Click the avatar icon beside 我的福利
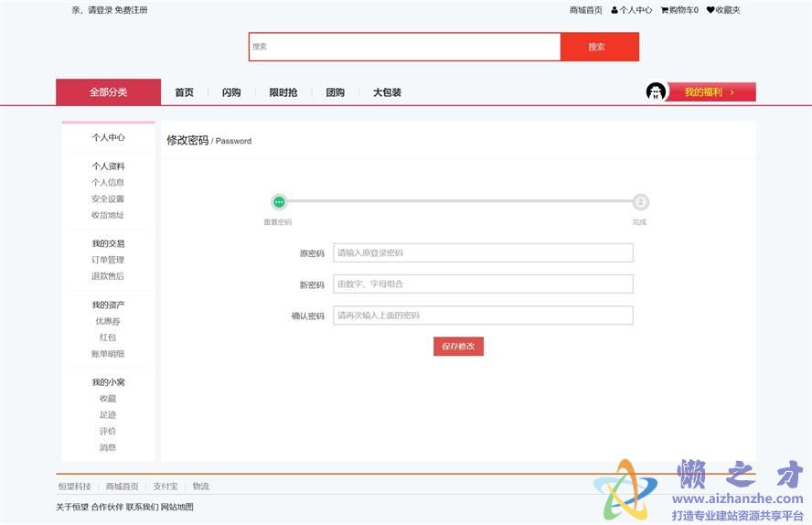This screenshot has height=525, width=812. pyautogui.click(x=656, y=92)
